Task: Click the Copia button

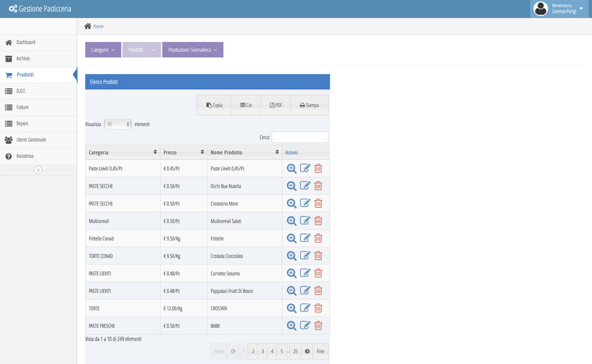Action: click(x=214, y=105)
